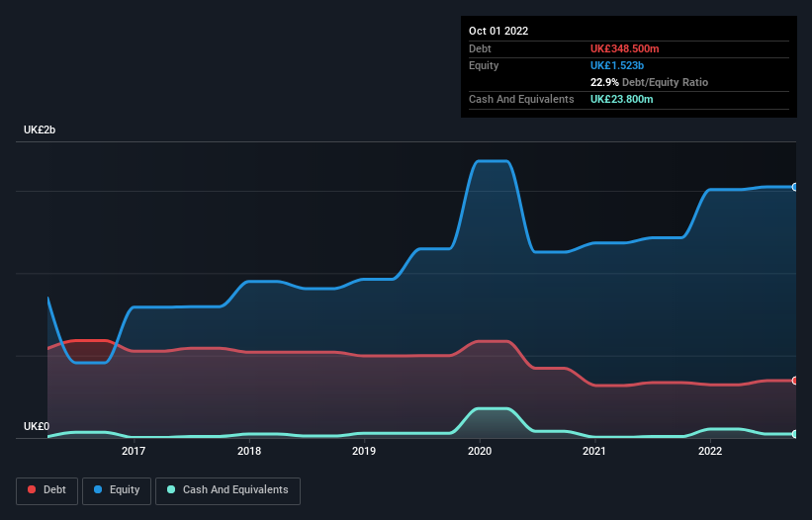Select the 2018 x-axis label

click(x=249, y=451)
